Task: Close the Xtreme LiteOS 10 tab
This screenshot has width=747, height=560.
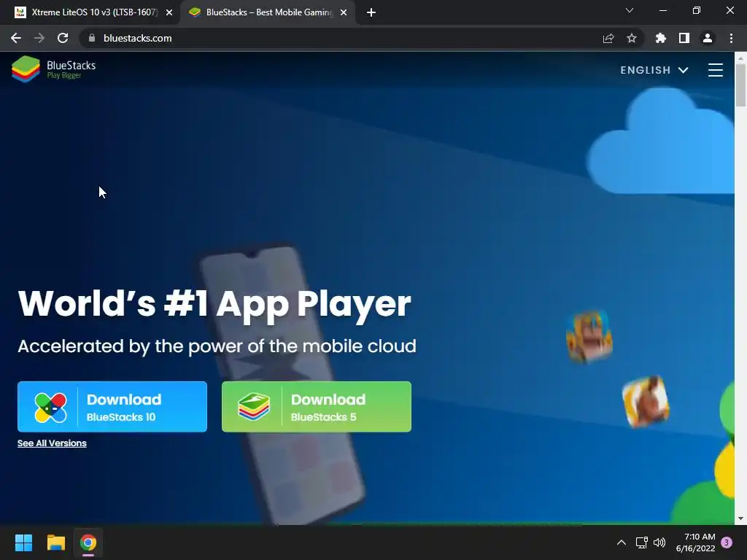Action: [x=169, y=12]
